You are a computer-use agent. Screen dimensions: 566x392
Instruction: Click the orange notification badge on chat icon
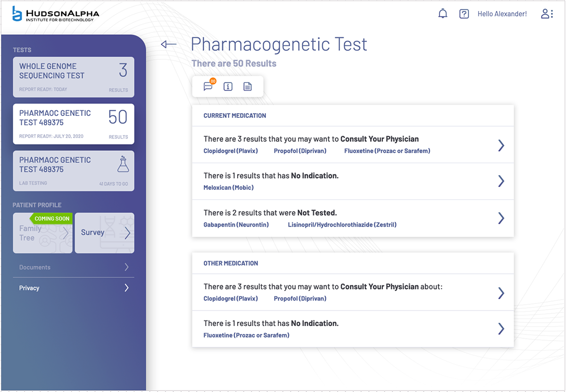tap(213, 82)
